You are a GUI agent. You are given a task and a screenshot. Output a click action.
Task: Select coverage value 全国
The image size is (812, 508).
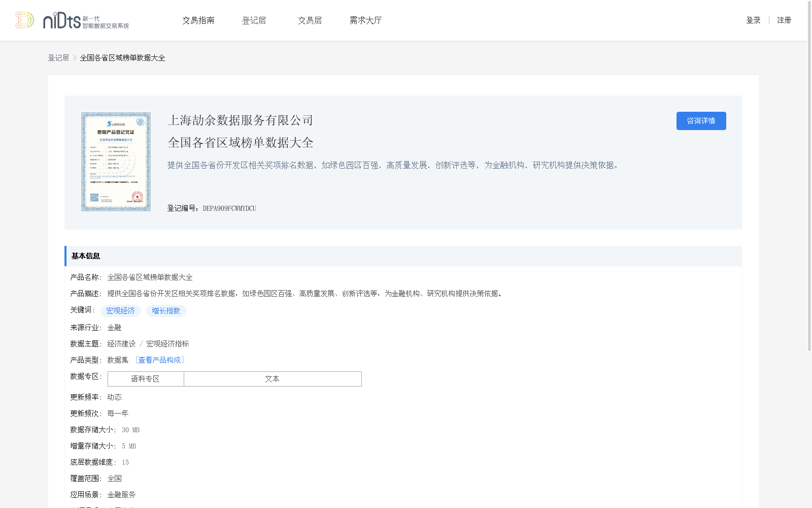pyautogui.click(x=114, y=479)
